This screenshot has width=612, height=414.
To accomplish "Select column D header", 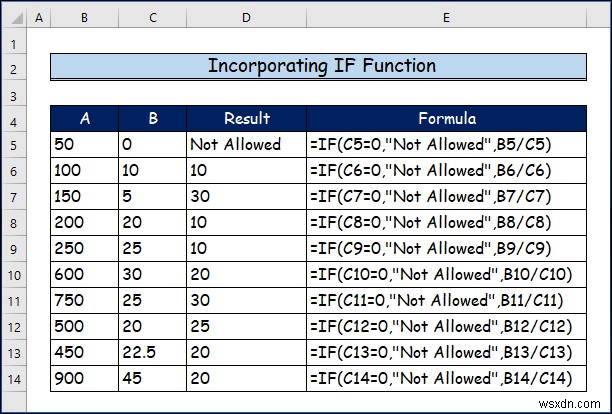I will pyautogui.click(x=246, y=18).
